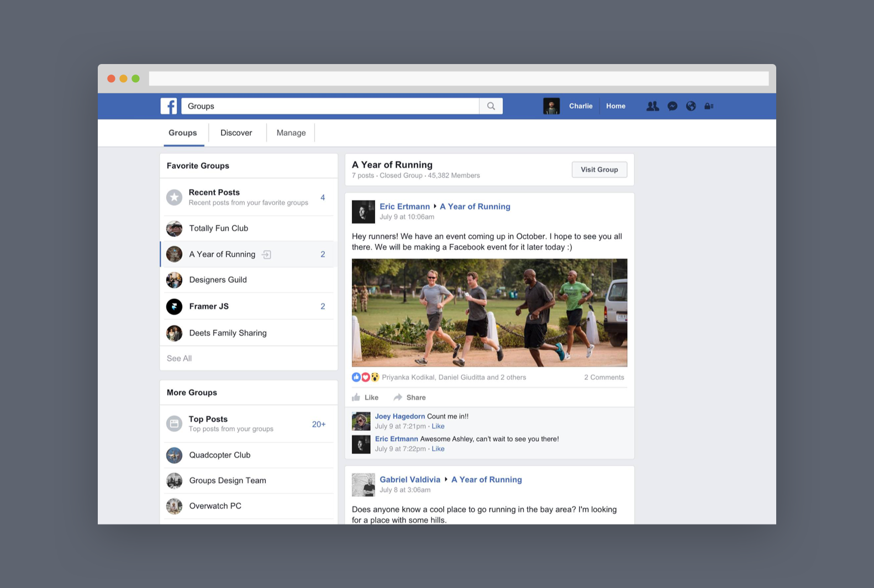
Task: Open the privacy shortcuts lock icon
Action: 709,106
